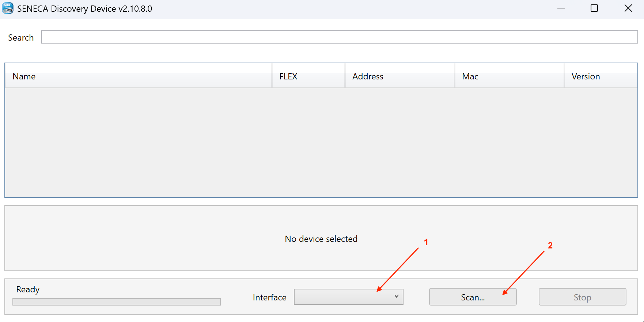Focus the Search input field

[x=340, y=37]
